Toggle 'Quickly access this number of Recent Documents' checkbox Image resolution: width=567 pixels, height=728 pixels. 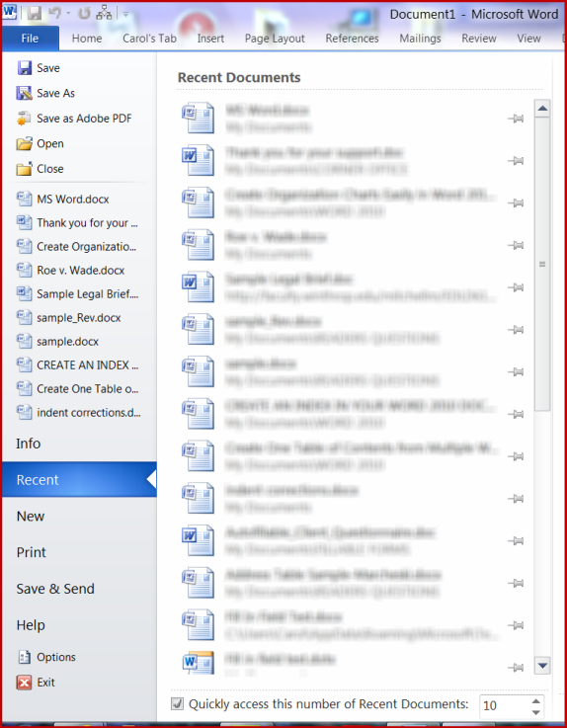coord(177,704)
